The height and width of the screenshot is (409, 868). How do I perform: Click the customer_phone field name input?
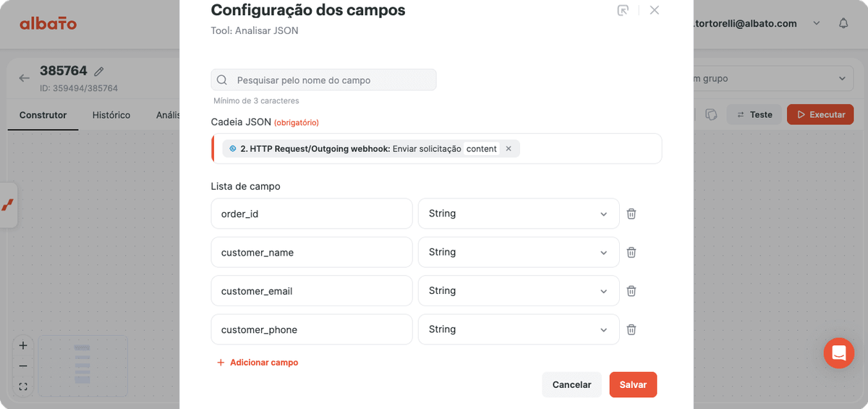click(x=312, y=329)
